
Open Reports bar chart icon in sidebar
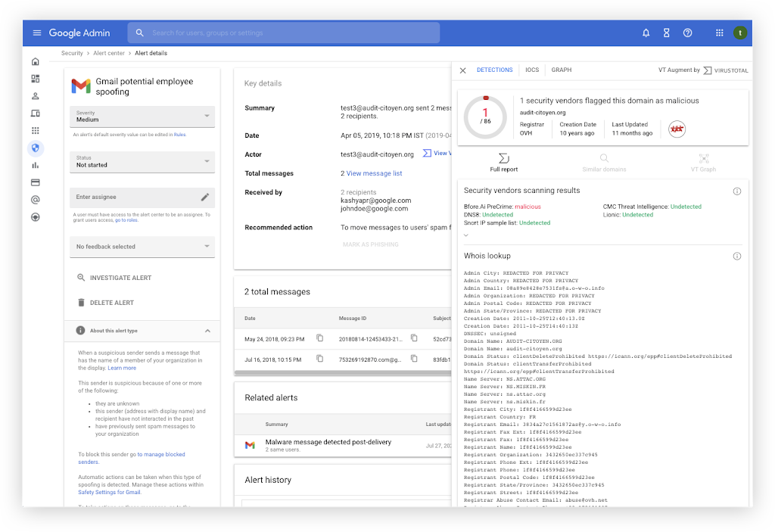[35, 165]
